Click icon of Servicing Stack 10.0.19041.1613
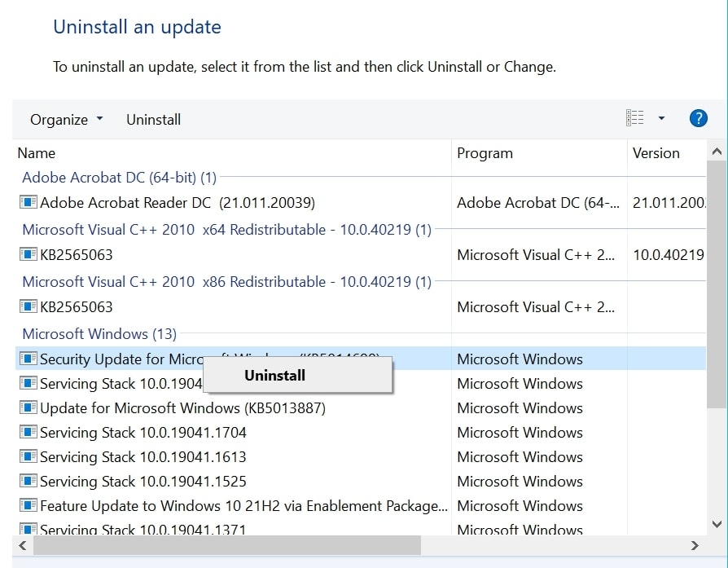 click(x=28, y=456)
